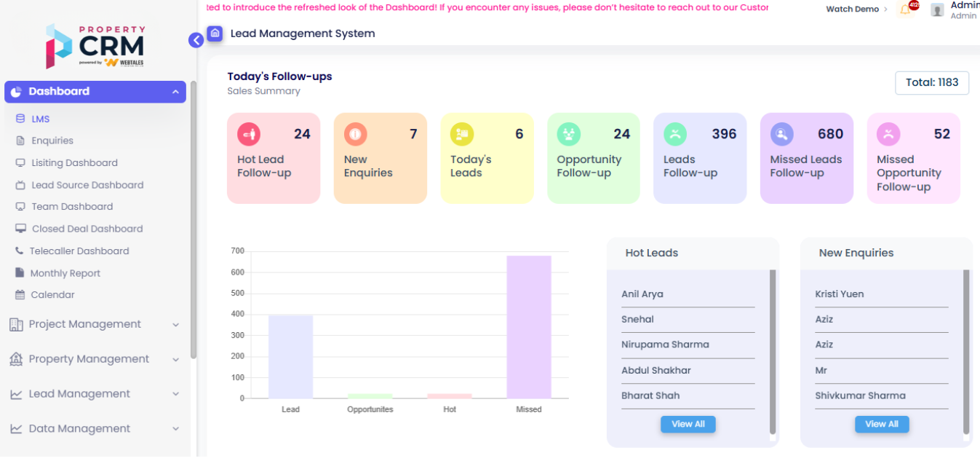Click the notification bell icon

(905, 9)
